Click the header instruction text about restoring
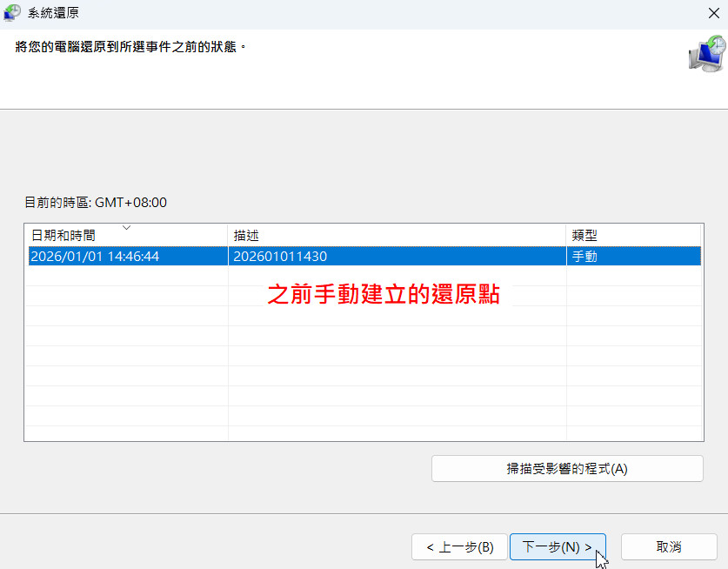728x569 pixels. tap(130, 45)
